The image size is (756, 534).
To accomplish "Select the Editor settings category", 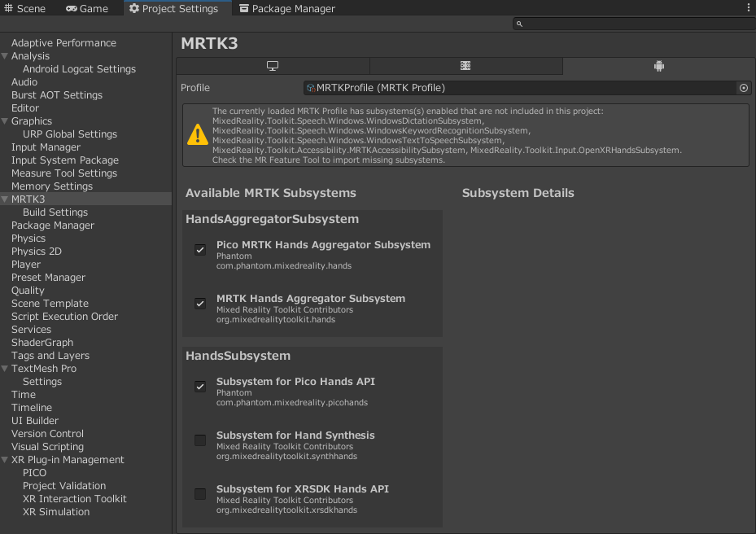I will click(25, 108).
